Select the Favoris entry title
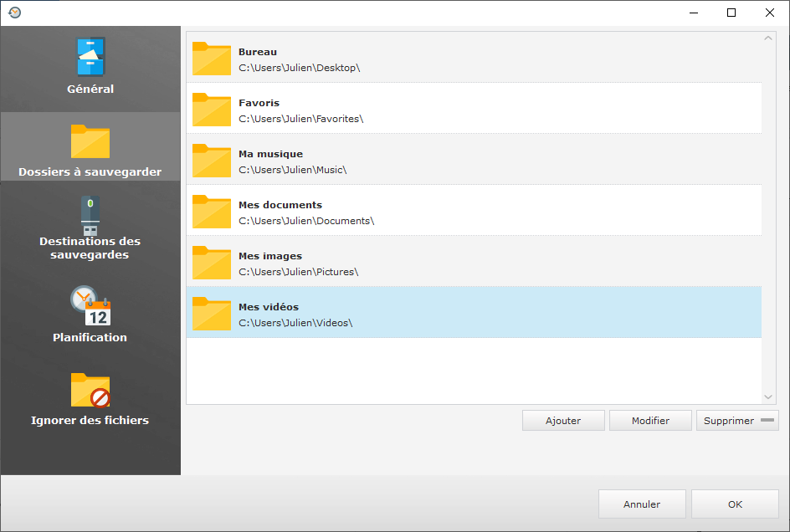Viewport: 790px width, 532px height. coord(259,103)
